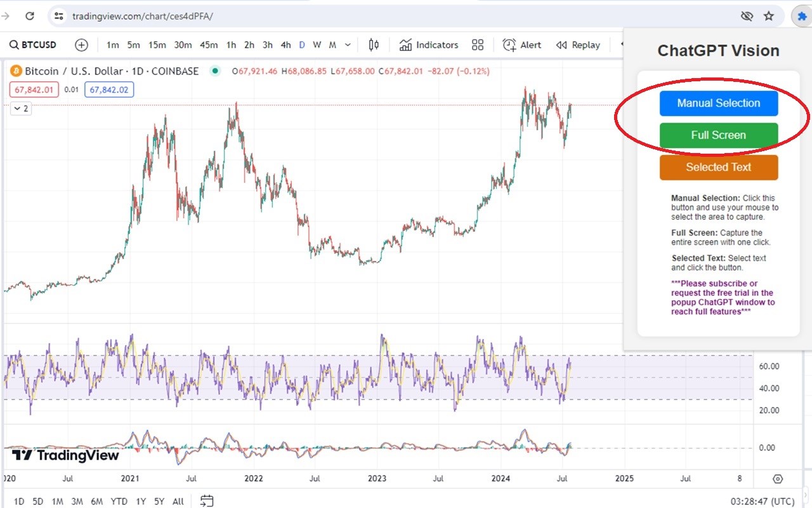The image size is (812, 508).
Task: Select the 1h timeframe
Action: click(231, 45)
